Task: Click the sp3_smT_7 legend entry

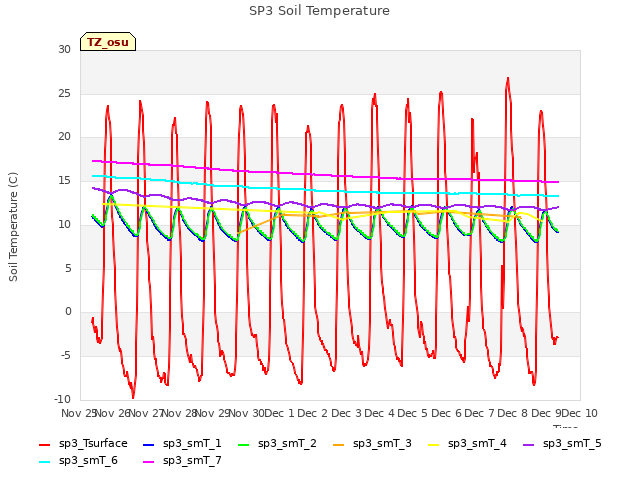Action: 182,461
